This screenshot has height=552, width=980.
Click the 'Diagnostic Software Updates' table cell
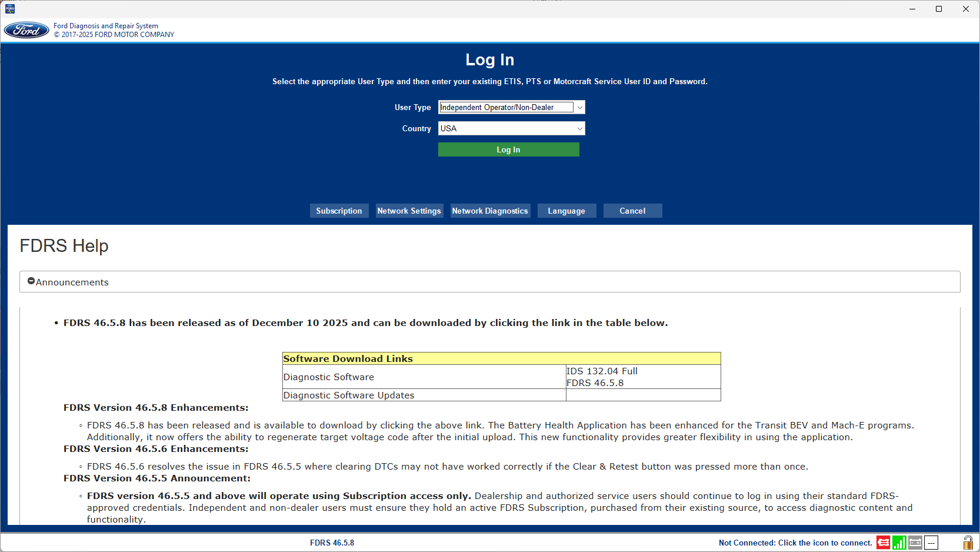coord(424,395)
